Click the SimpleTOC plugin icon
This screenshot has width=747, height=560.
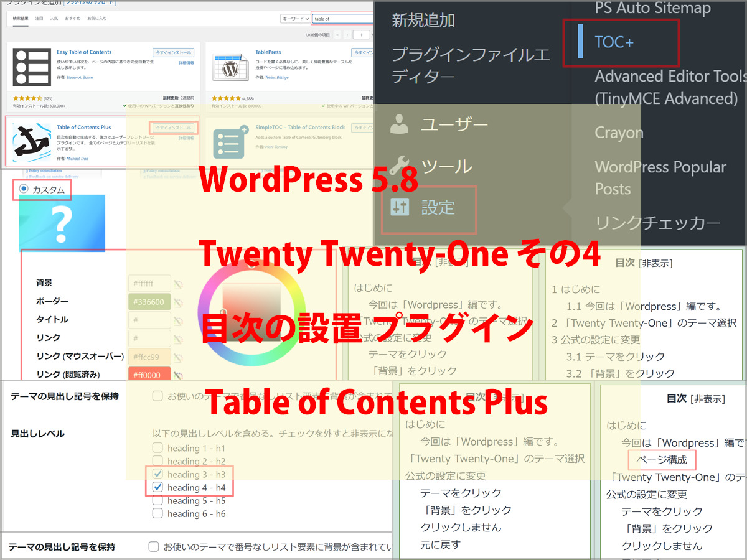point(231,142)
